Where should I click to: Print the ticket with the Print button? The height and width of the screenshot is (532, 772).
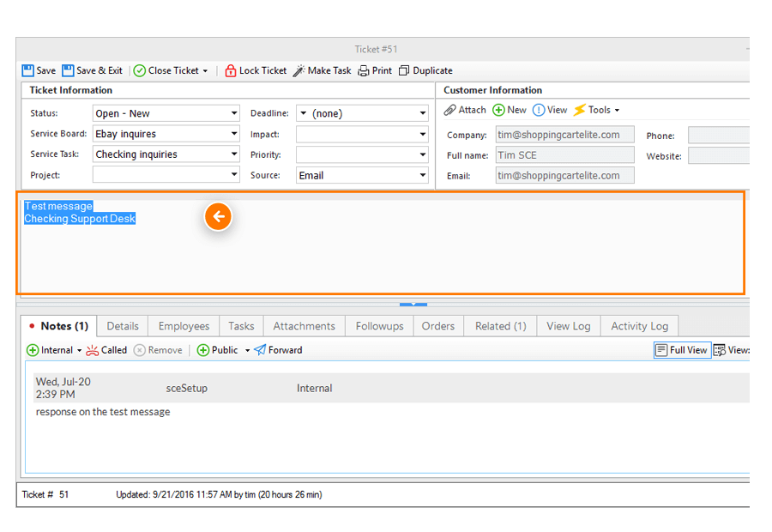pyautogui.click(x=375, y=70)
